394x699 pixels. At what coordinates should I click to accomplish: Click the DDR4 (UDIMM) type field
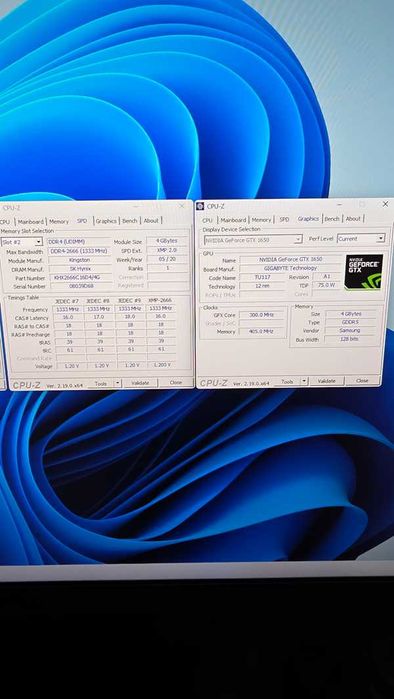click(78, 242)
